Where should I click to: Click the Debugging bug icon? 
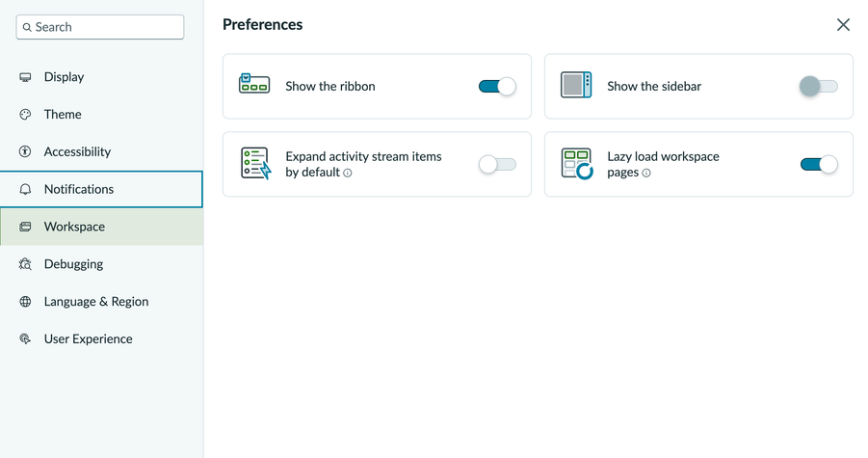(25, 264)
